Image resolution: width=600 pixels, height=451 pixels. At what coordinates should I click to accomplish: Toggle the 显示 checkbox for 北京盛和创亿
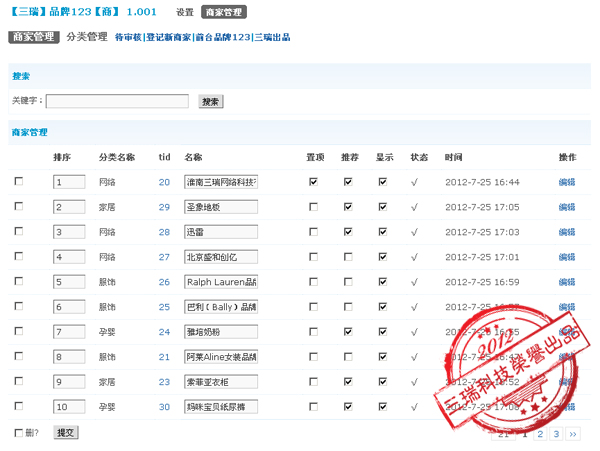pos(382,257)
